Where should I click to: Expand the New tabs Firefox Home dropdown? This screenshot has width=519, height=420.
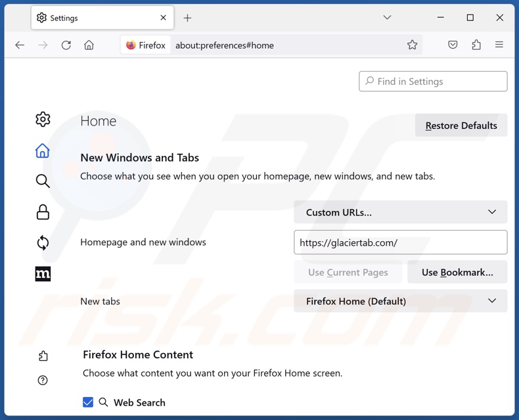401,301
